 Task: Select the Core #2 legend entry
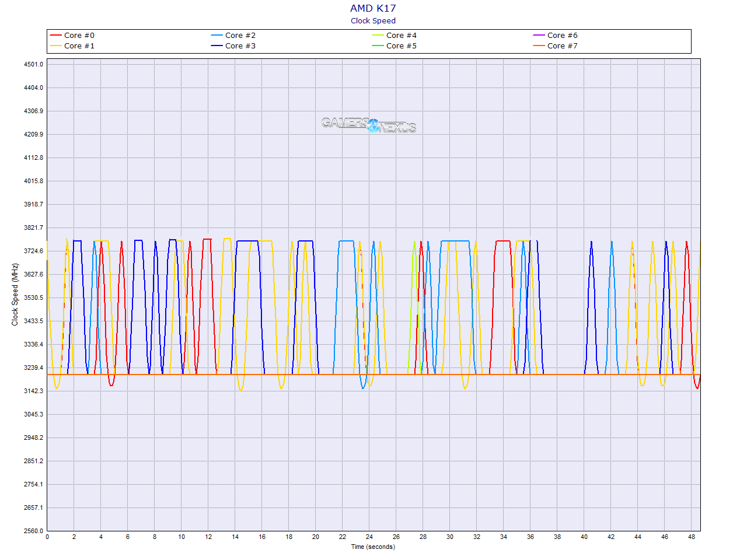(x=240, y=36)
